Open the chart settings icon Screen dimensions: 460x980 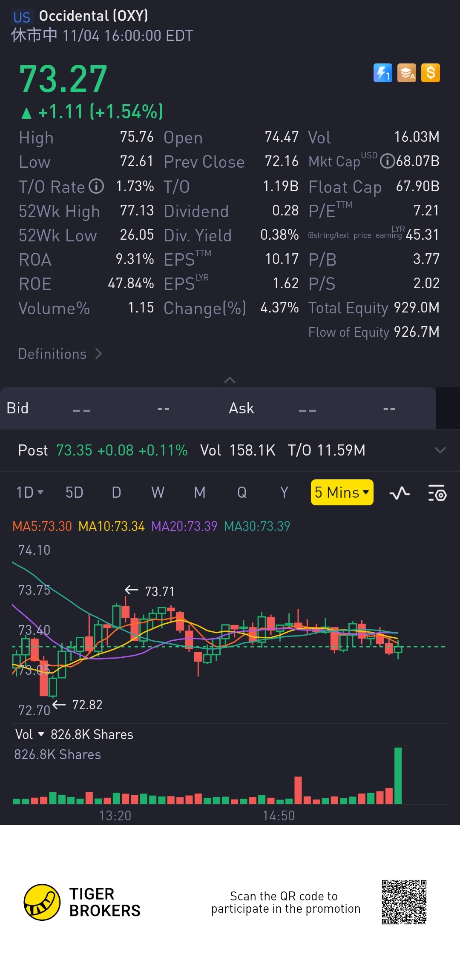click(x=437, y=493)
